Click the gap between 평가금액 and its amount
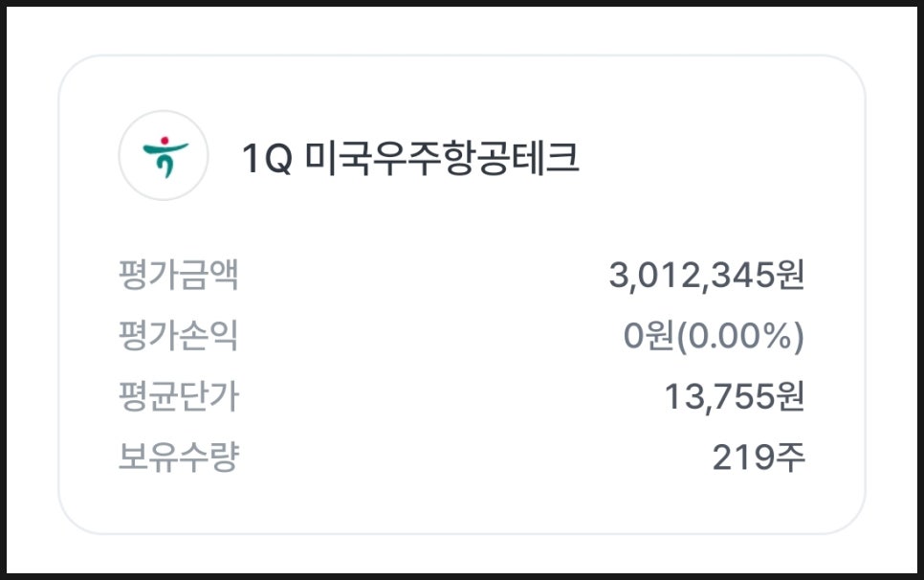Viewport: 924px width, 580px height. coord(421,276)
